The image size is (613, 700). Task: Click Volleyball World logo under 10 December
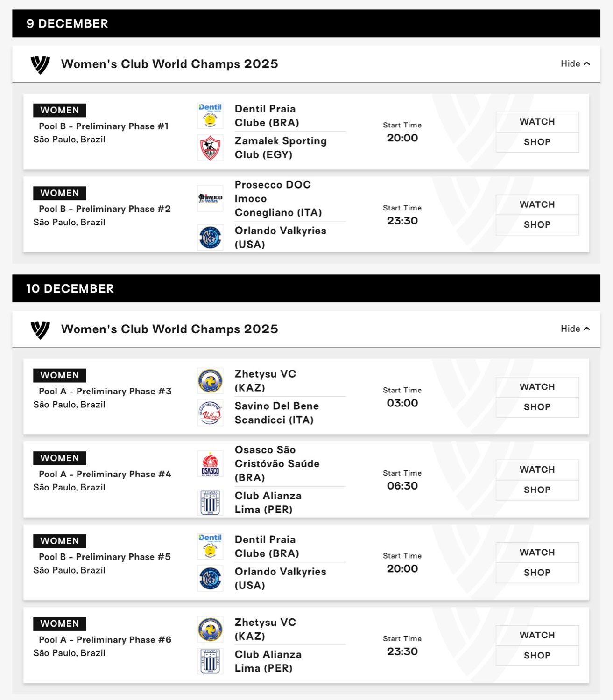pos(40,329)
